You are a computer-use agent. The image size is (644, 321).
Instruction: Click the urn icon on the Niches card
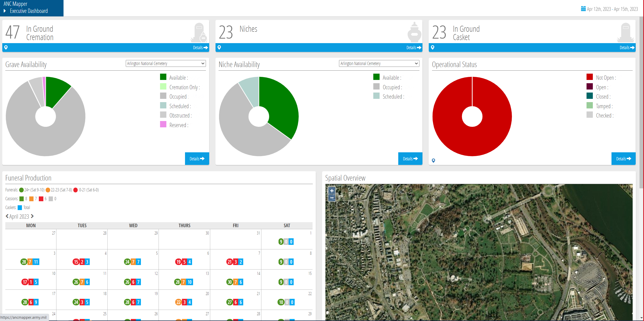coord(414,32)
